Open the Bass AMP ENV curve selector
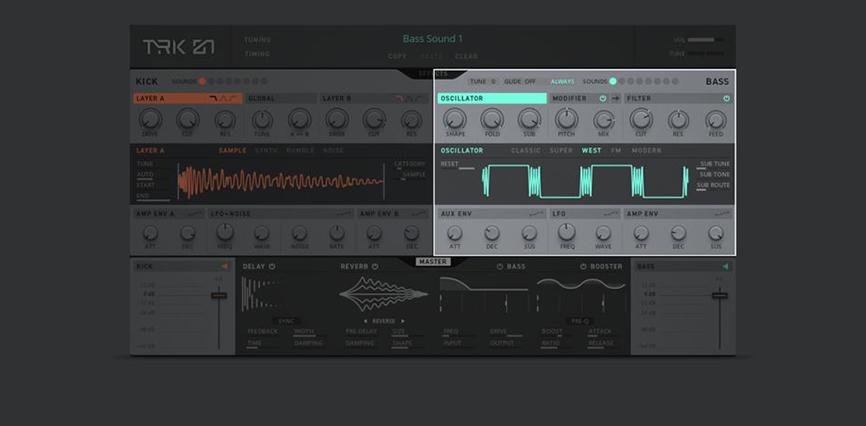This screenshot has width=866, height=426. coord(722,214)
